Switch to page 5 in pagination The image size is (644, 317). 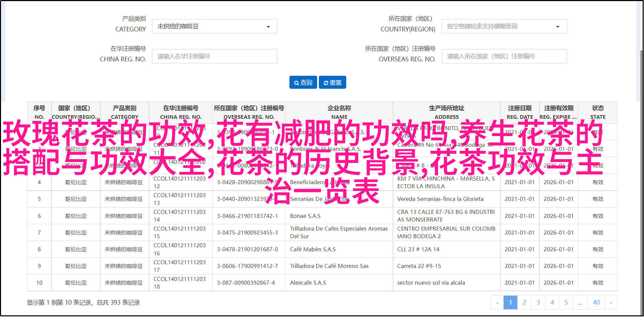(x=566, y=303)
